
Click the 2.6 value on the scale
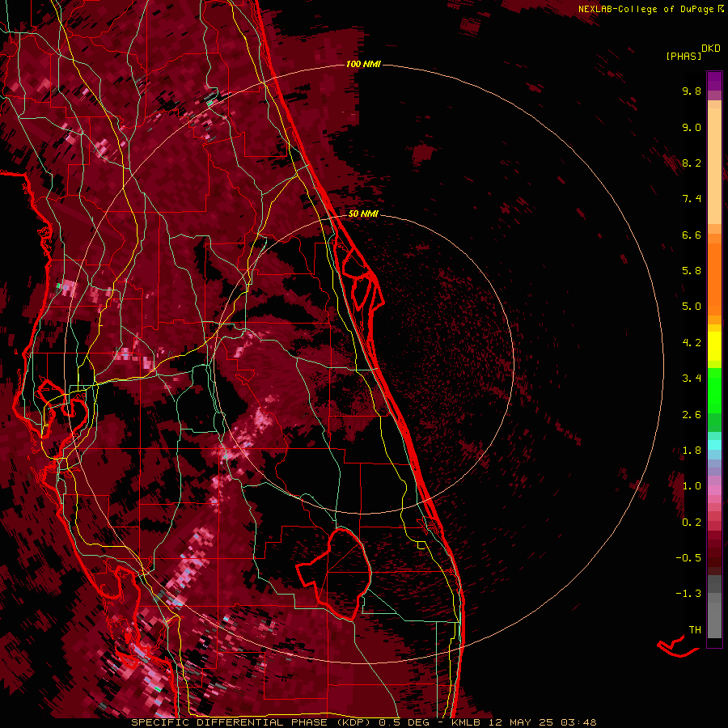pos(692,415)
